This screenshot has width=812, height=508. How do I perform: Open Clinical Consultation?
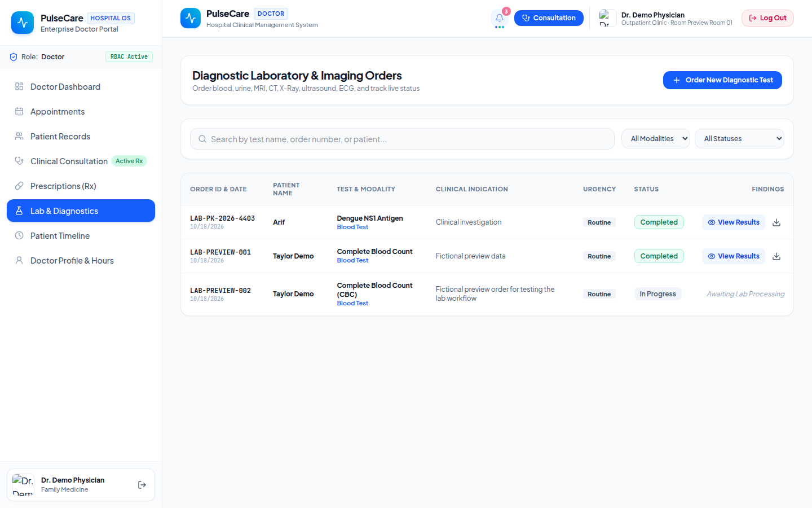coord(81,161)
